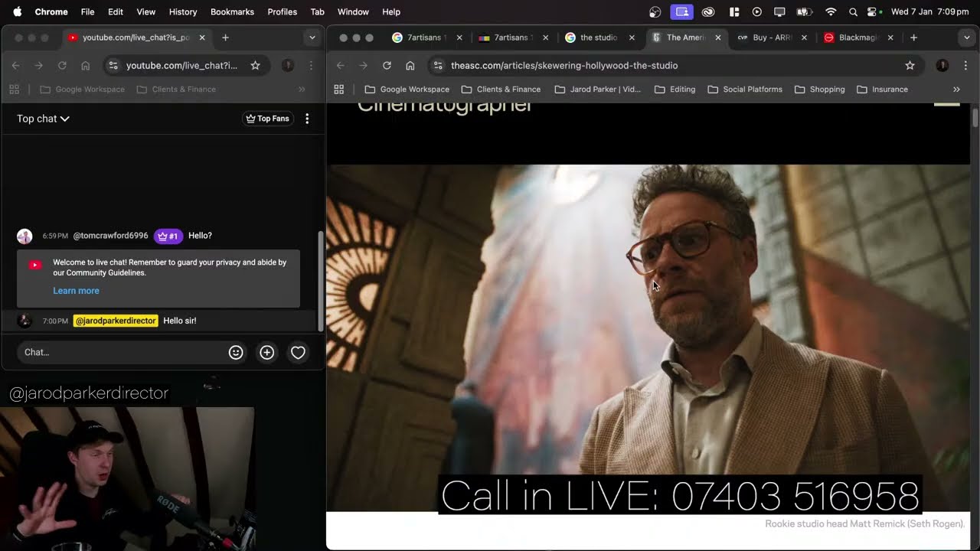Open the emoji picker in chat
980x551 pixels.
tap(236, 352)
